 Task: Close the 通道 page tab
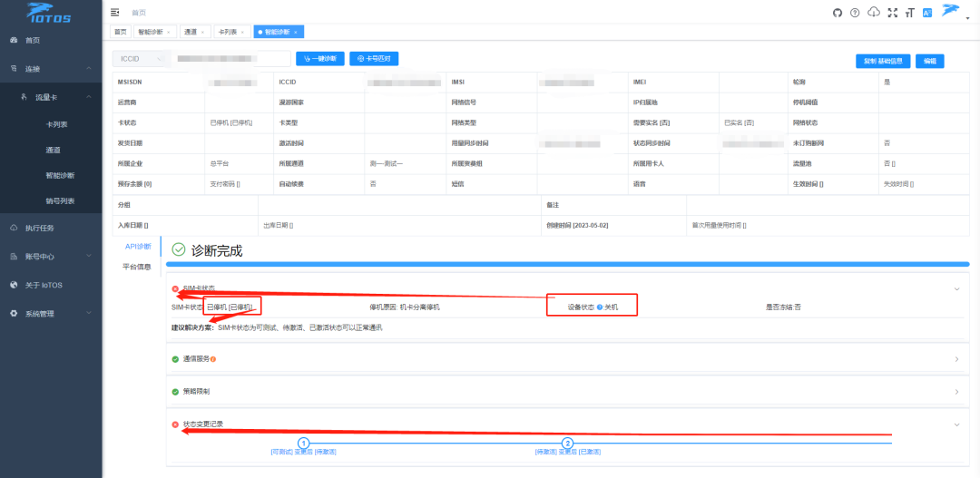(x=202, y=32)
